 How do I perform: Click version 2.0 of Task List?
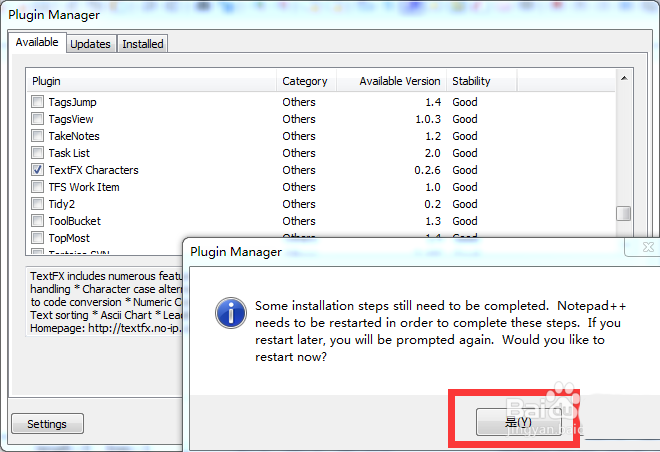433,153
